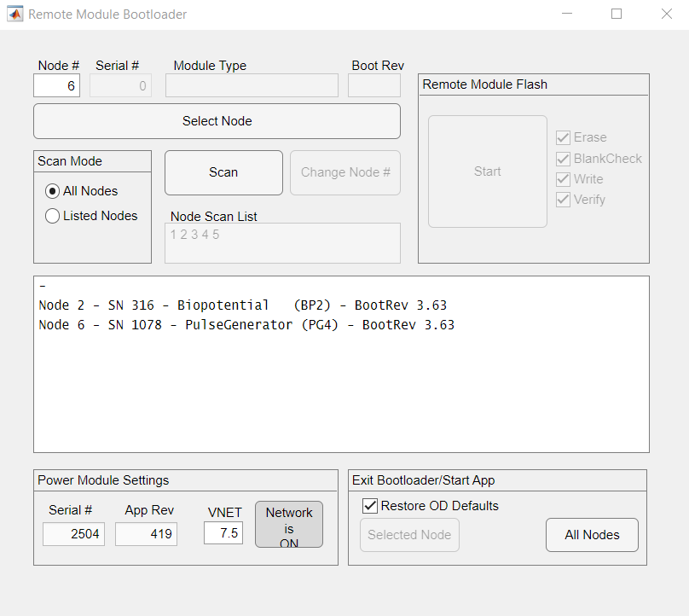Toggle the Write checkbox
689x616 pixels.
coord(563,179)
